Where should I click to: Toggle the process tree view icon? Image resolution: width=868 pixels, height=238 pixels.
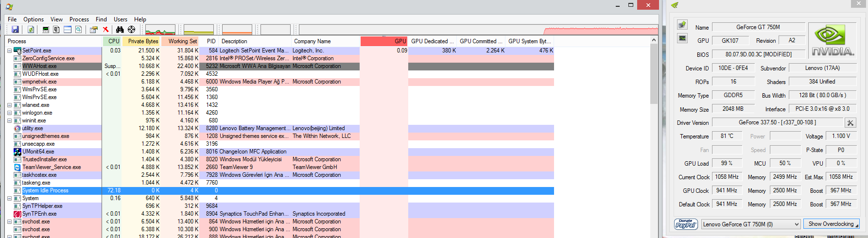pos(56,30)
